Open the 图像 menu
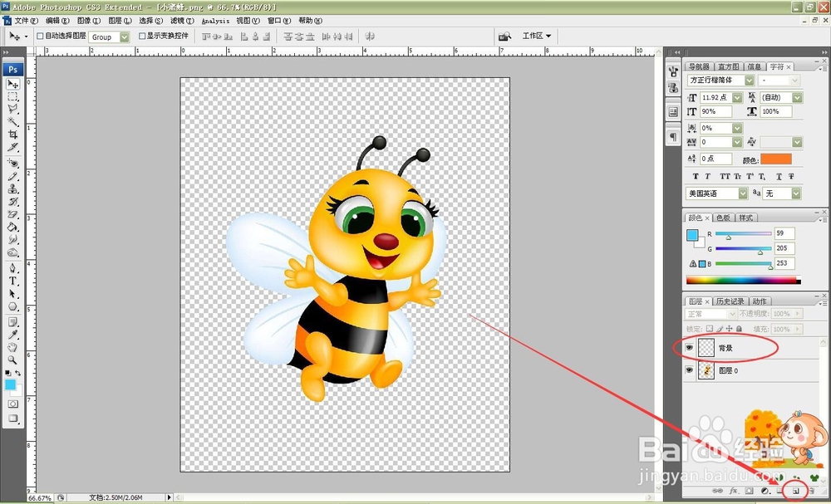Screen dimensions: 831x504 (89, 21)
